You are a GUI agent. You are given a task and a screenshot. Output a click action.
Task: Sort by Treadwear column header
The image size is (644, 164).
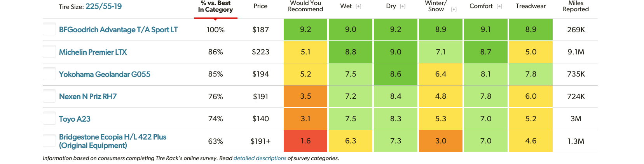point(531,6)
